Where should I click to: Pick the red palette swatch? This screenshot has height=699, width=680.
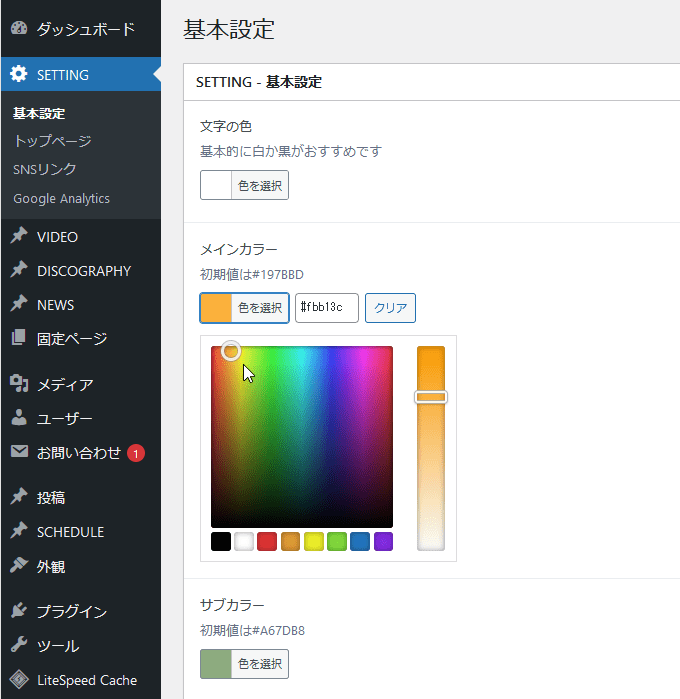click(x=267, y=541)
